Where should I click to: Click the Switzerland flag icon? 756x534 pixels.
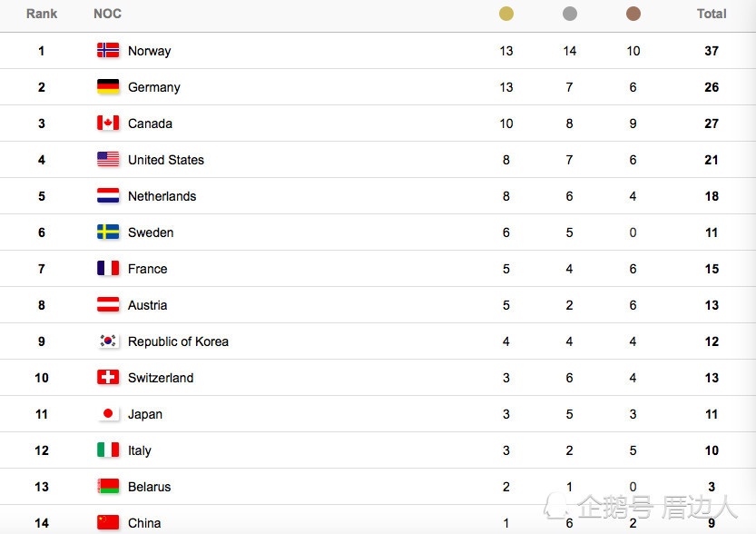pos(108,378)
